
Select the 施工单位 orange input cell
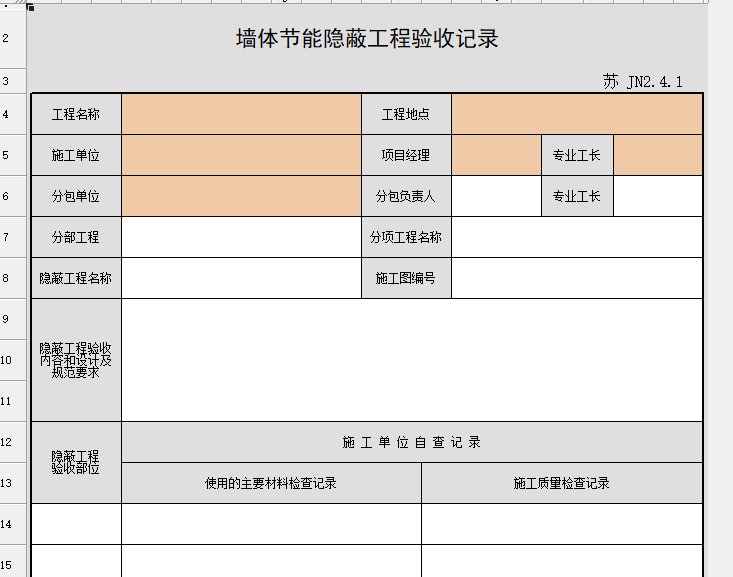pyautogui.click(x=241, y=155)
